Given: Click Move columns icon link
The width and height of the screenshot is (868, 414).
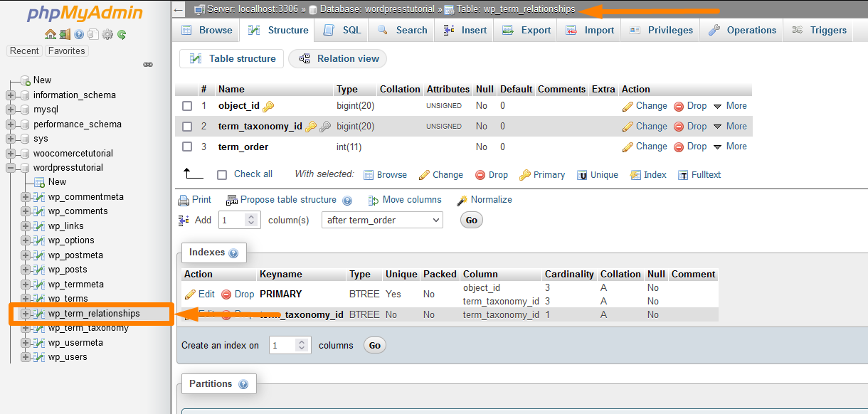Looking at the screenshot, I should (x=405, y=200).
